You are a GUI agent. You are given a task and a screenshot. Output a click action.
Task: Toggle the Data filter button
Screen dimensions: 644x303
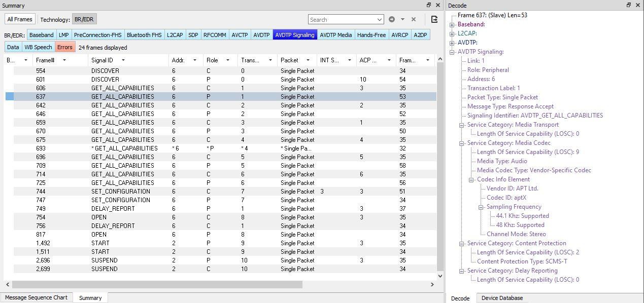(x=13, y=47)
